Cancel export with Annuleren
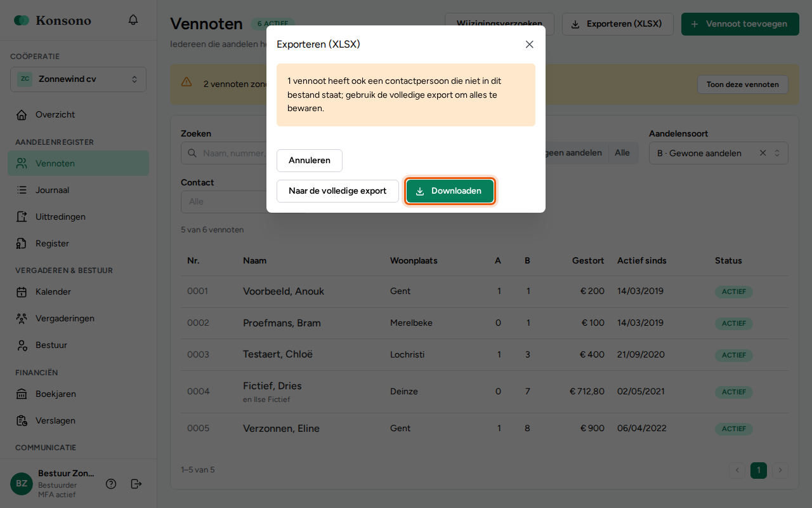 [310, 161]
